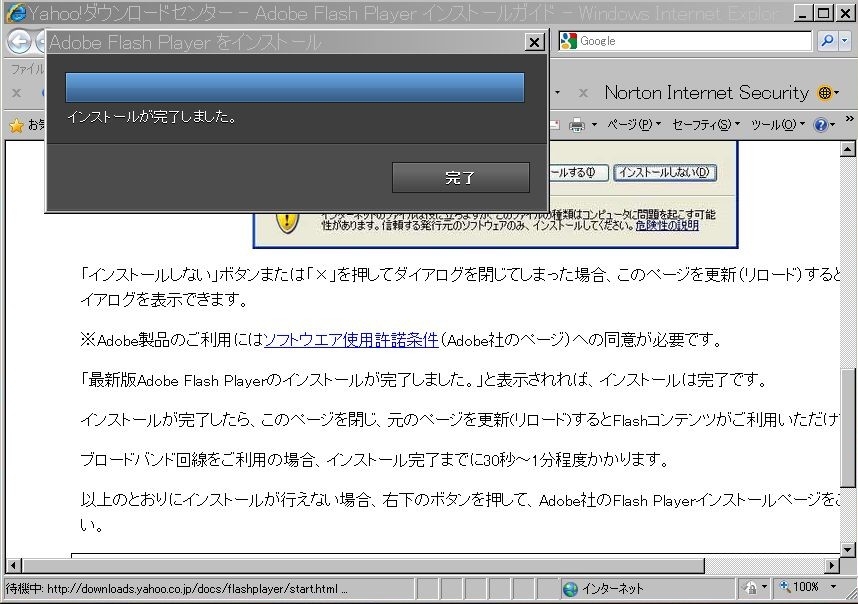Viewport: 858px width, 604px height.
Task: Click the vertical scrollbar thumb
Action: click(848, 427)
